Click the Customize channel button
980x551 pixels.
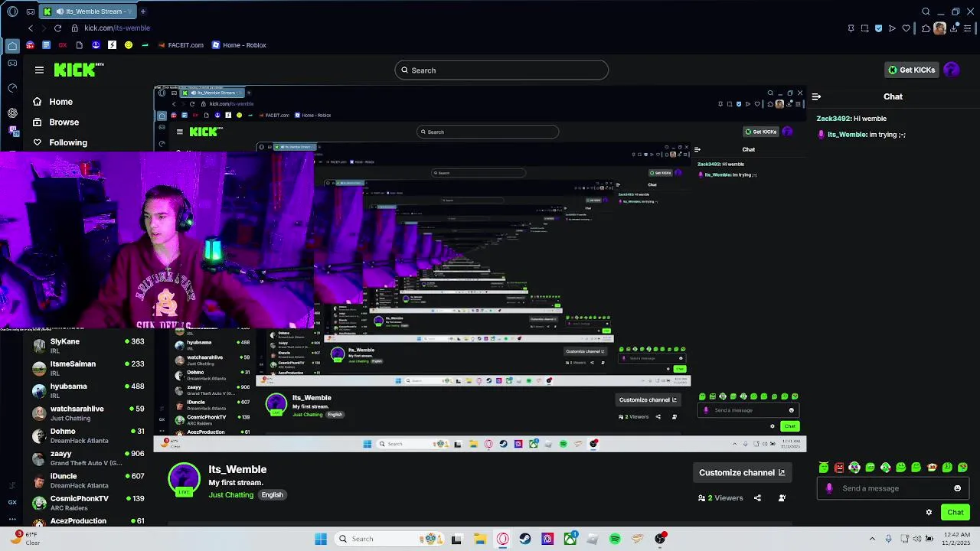742,473
